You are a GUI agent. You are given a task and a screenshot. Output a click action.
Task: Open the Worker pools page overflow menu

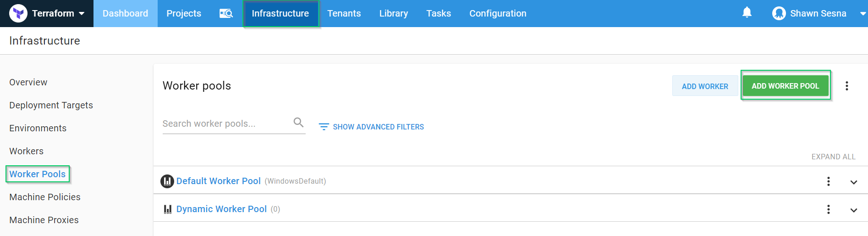pos(846,86)
